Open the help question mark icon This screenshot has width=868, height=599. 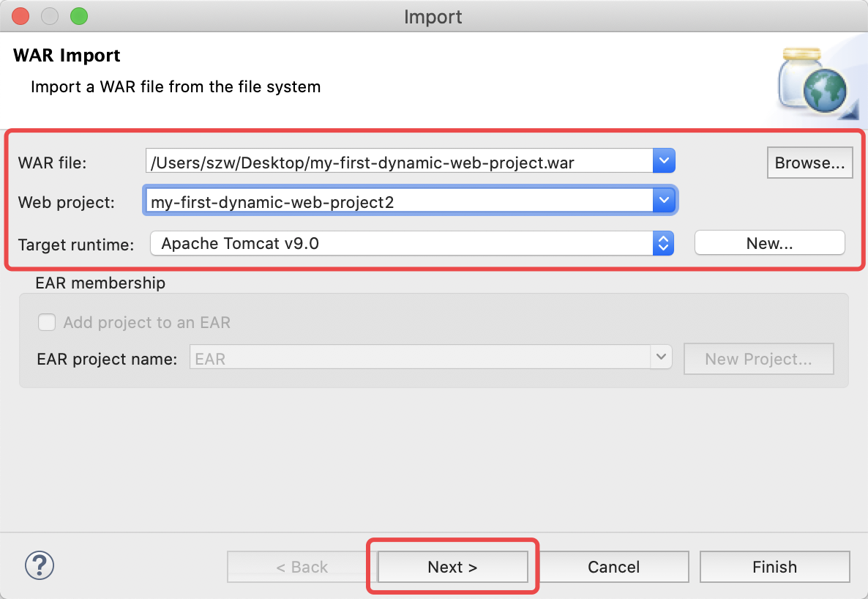[x=40, y=566]
